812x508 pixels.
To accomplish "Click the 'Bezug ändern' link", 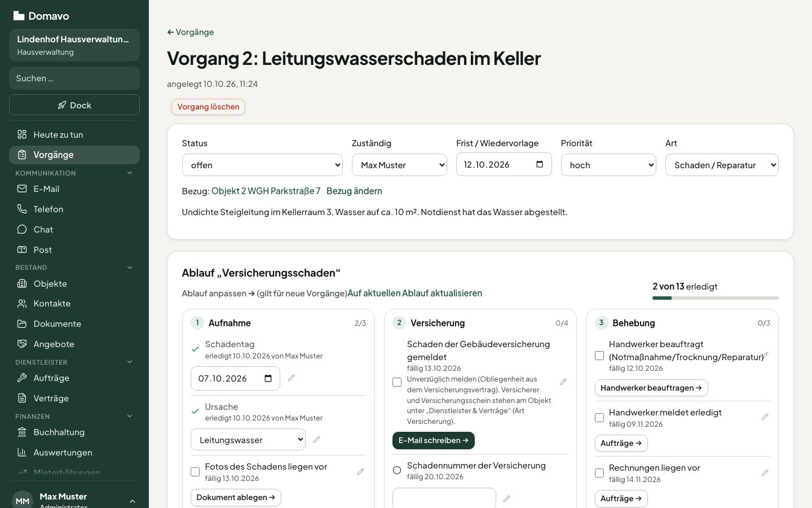I will click(x=354, y=191).
